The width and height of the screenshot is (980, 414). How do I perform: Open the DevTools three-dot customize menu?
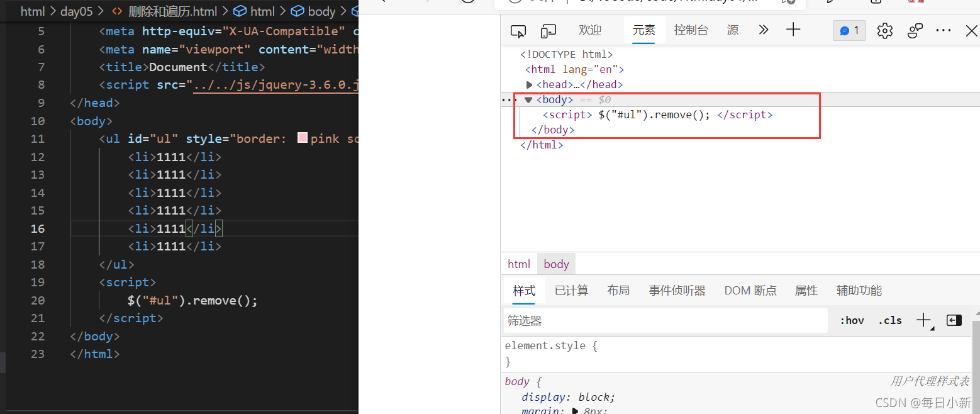[944, 30]
